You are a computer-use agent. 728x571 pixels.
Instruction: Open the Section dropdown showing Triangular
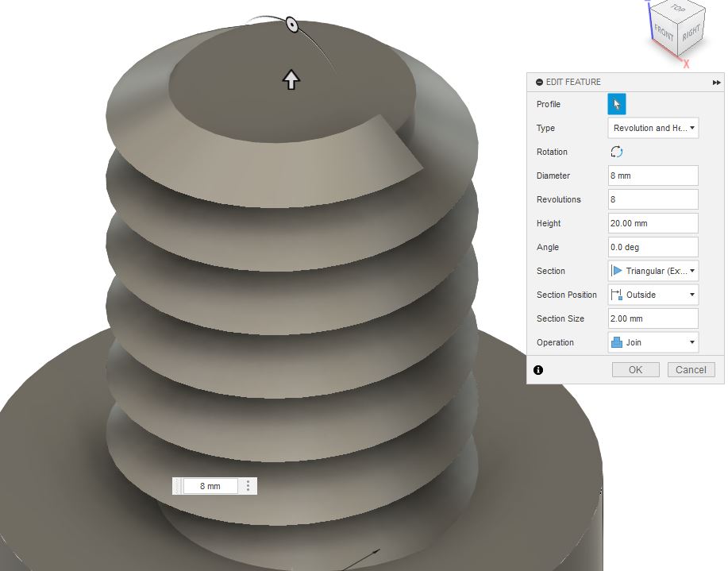[x=653, y=271]
